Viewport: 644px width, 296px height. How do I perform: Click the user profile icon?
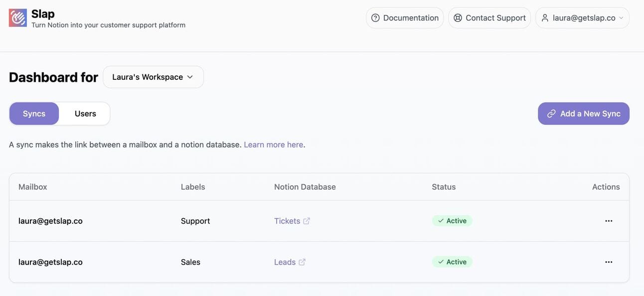(545, 18)
